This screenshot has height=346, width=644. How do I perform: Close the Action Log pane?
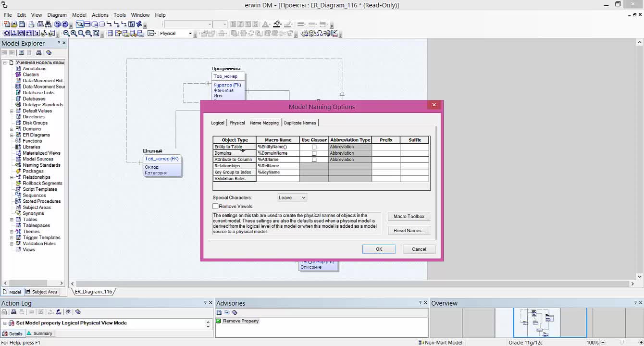[211, 303]
